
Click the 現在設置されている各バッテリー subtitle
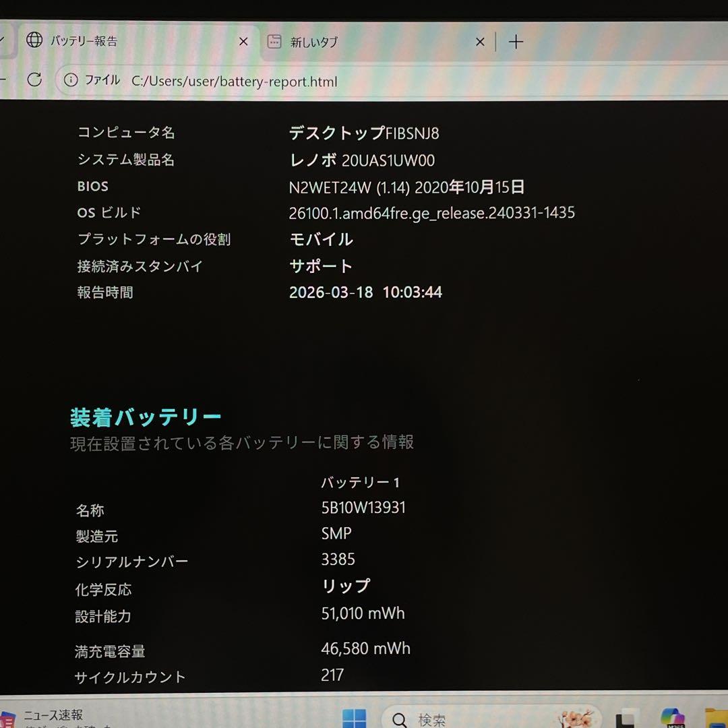click(241, 442)
